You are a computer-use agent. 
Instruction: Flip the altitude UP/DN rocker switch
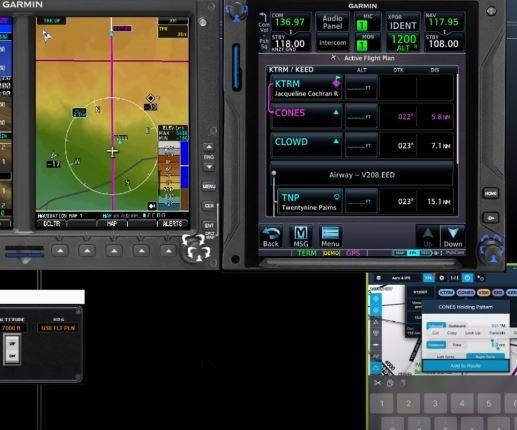pos(12,349)
